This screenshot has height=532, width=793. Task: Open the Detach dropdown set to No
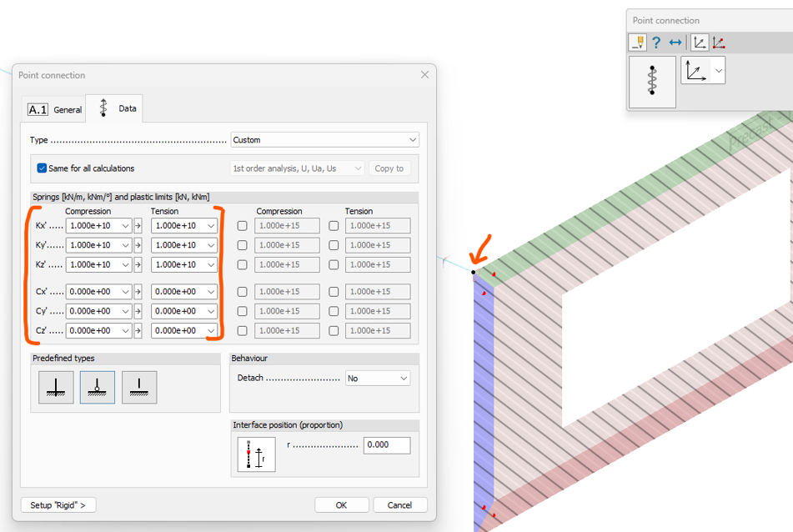point(378,379)
